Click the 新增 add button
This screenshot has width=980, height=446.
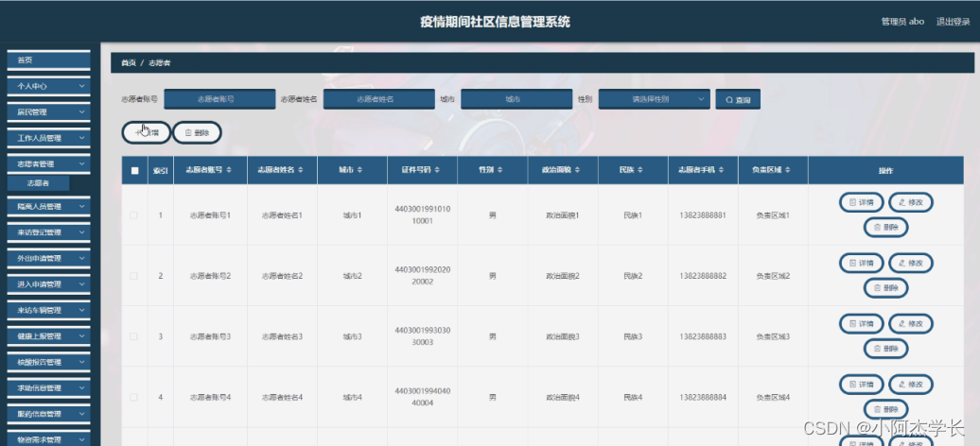[x=147, y=132]
